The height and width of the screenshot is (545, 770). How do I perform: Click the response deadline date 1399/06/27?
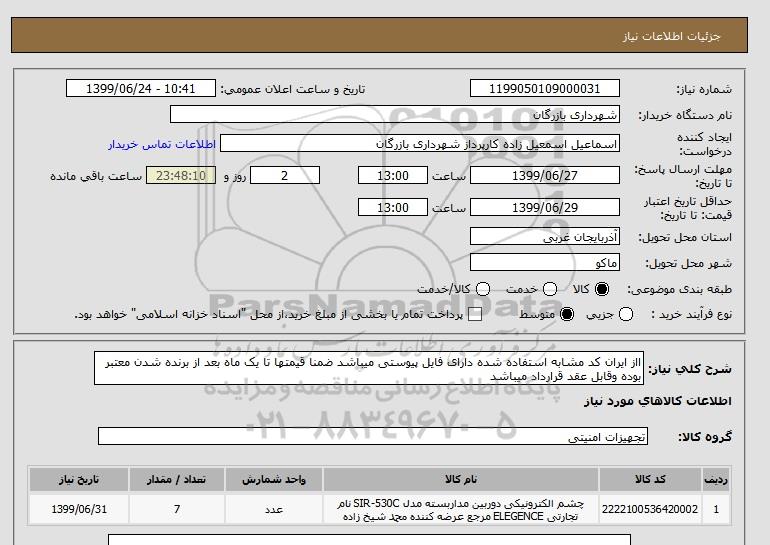click(545, 175)
